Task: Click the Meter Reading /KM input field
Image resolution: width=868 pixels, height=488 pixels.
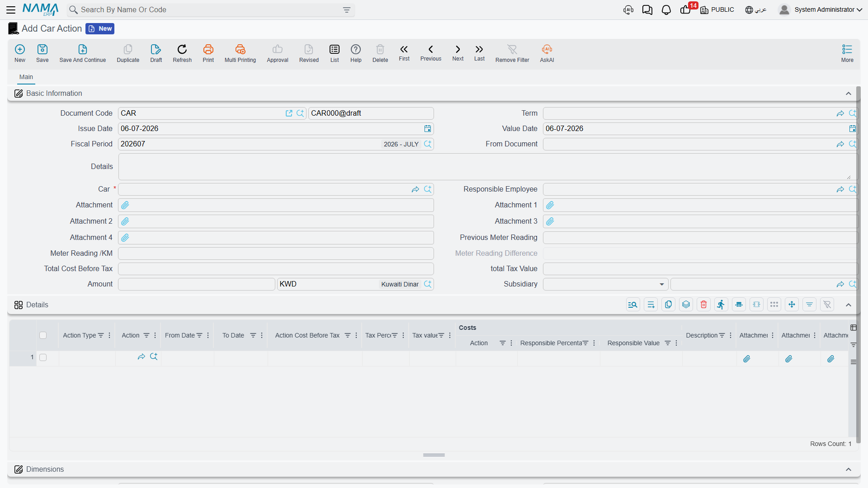Action: tap(276, 253)
